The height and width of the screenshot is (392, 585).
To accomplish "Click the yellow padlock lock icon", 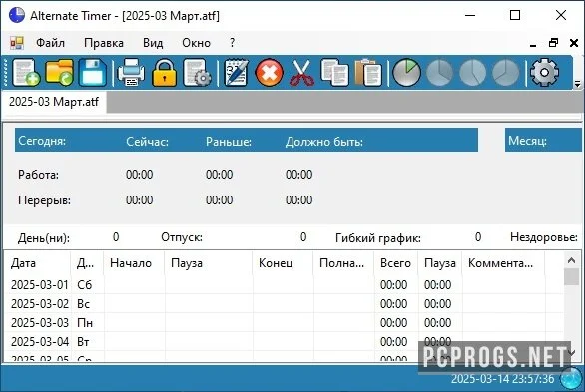I will pos(164,72).
